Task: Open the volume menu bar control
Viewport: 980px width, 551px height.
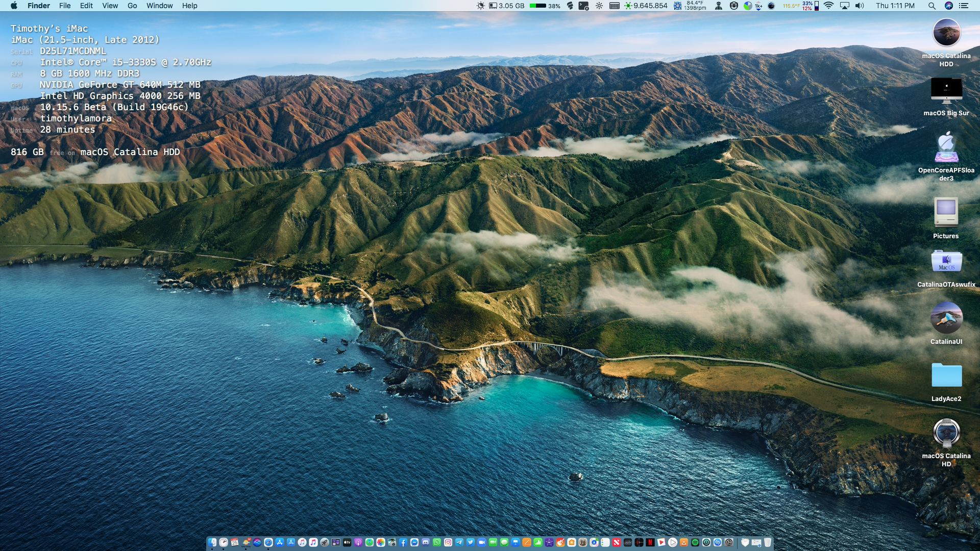Action: pos(860,6)
